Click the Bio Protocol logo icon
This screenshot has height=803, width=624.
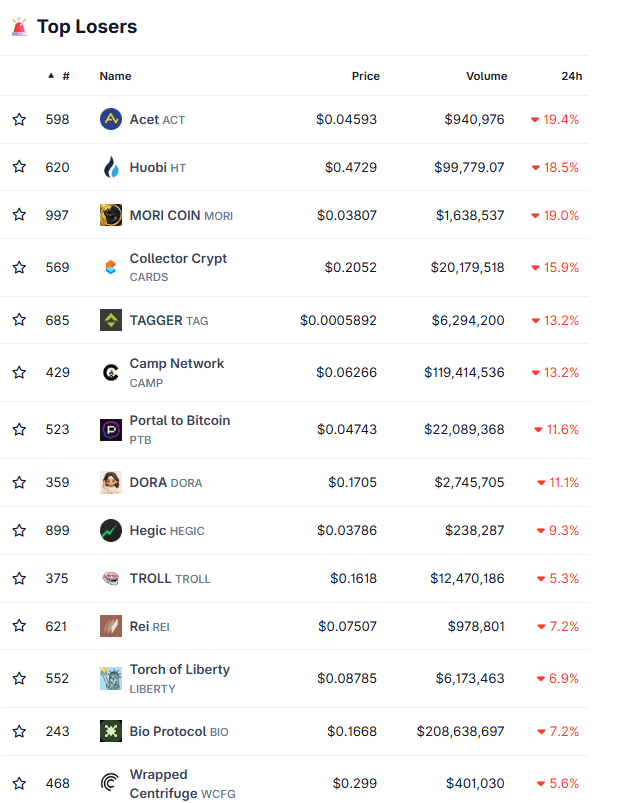pos(111,731)
